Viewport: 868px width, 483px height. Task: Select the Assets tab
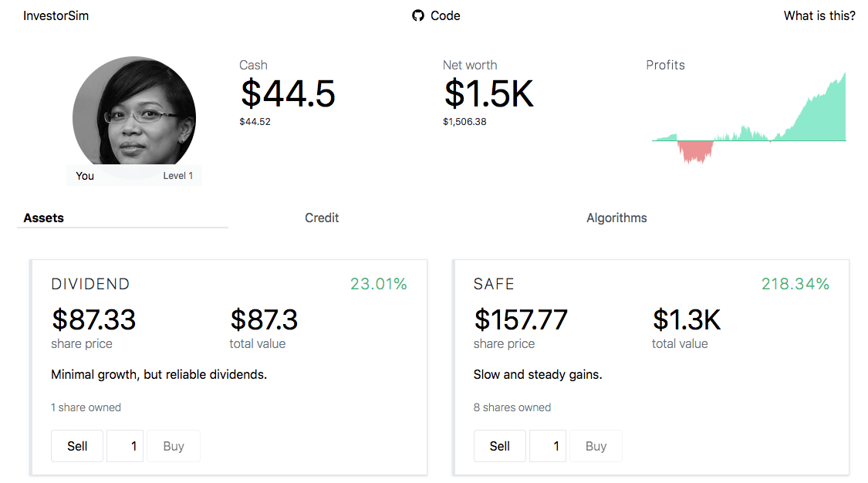[43, 218]
